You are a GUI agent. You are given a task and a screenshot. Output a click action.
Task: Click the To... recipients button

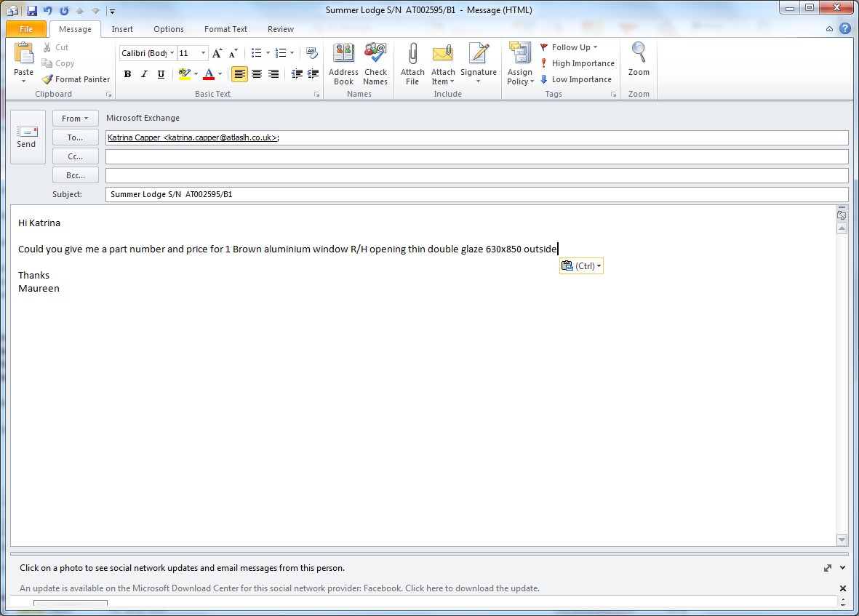76,137
